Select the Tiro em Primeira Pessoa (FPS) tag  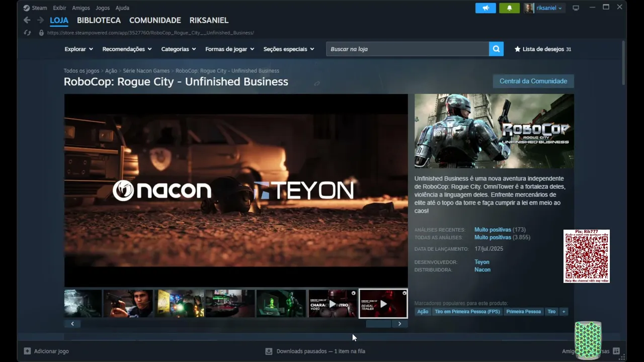click(x=467, y=312)
